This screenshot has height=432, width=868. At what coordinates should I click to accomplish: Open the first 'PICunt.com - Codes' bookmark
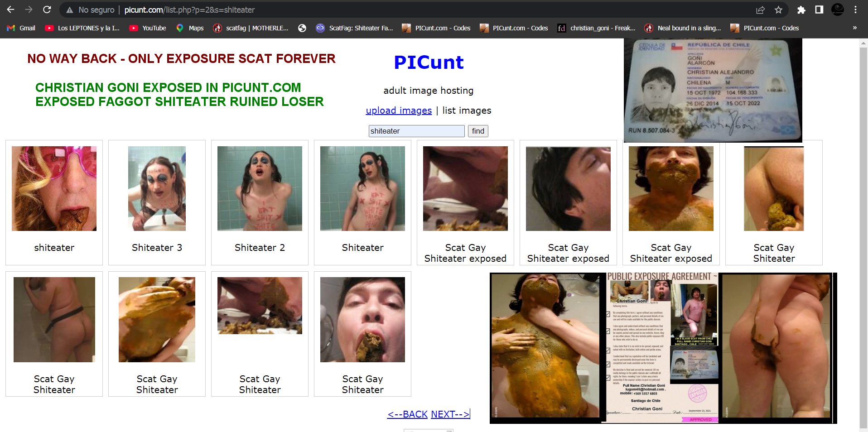pos(436,28)
